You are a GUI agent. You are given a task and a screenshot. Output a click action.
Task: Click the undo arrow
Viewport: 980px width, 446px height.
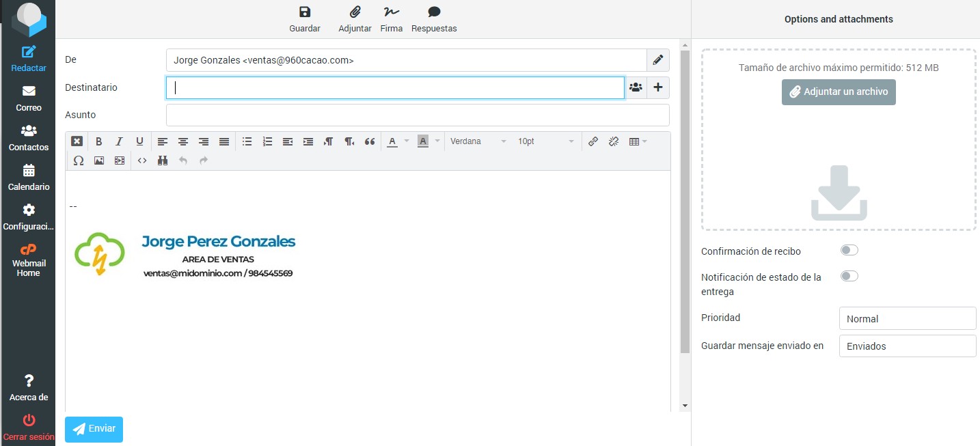tap(182, 161)
